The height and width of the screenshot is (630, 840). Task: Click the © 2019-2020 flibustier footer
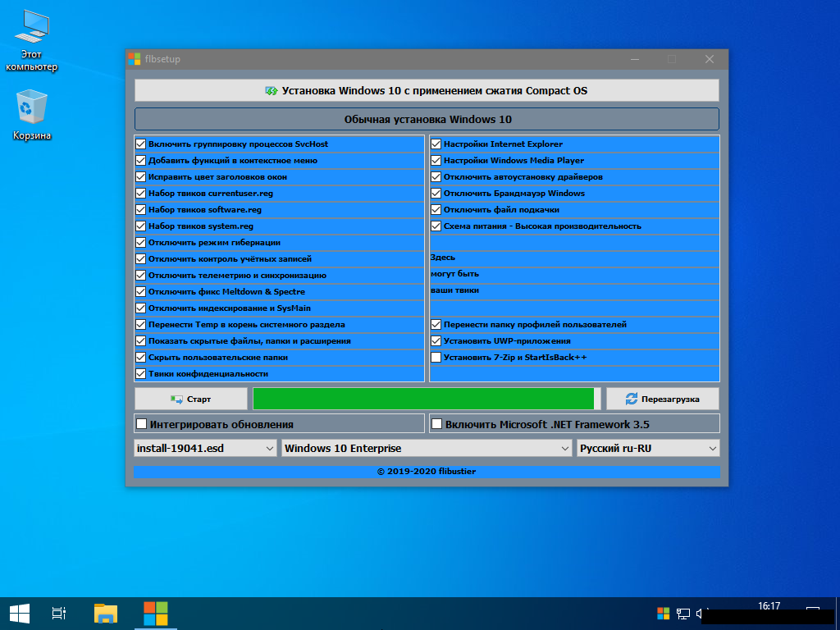pos(427,472)
